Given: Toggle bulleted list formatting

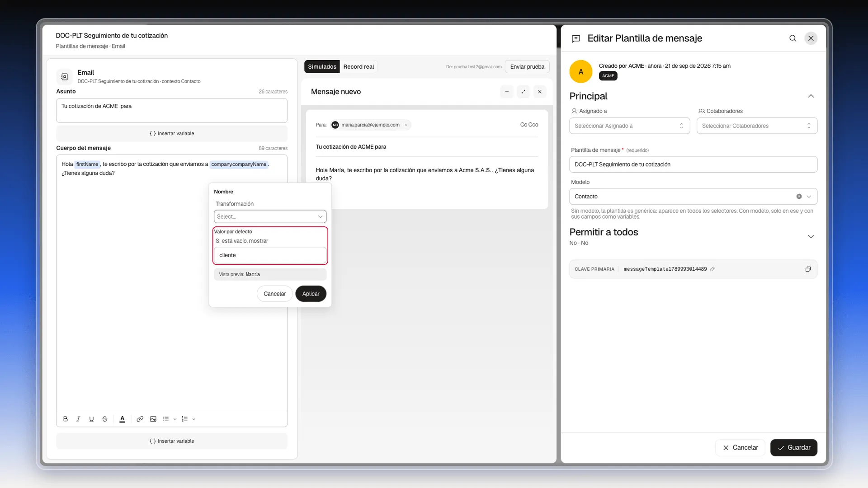Looking at the screenshot, I should [166, 419].
